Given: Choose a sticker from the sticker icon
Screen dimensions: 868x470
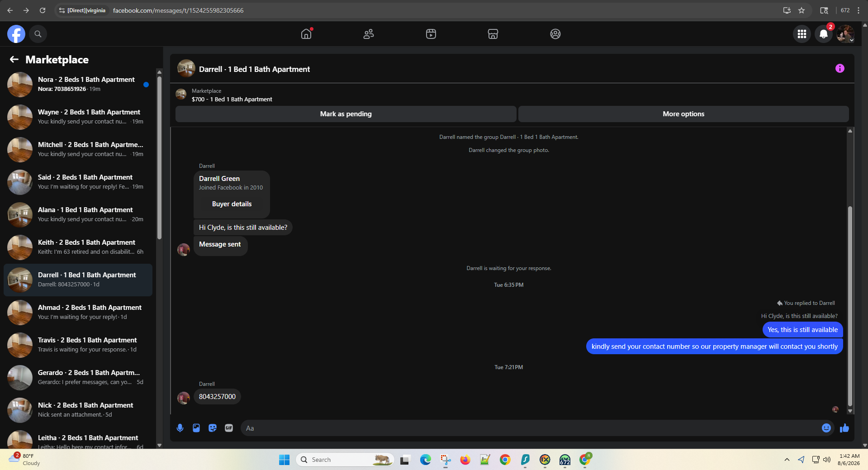Looking at the screenshot, I should 213,428.
